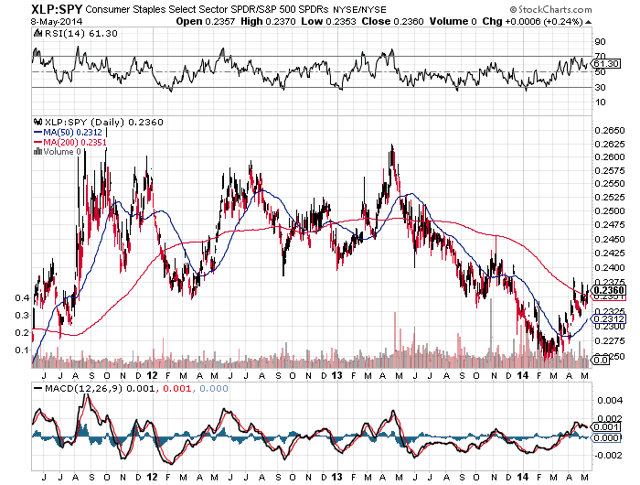The image size is (640, 485).
Task: Click the MA(50) 0.2312 legend entry
Action: (x=68, y=132)
